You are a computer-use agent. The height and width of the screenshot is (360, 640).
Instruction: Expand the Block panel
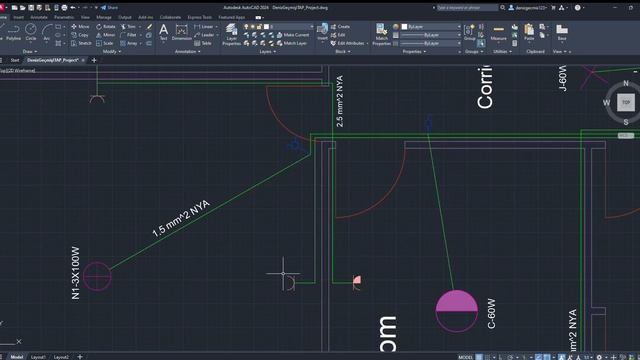pos(343,52)
